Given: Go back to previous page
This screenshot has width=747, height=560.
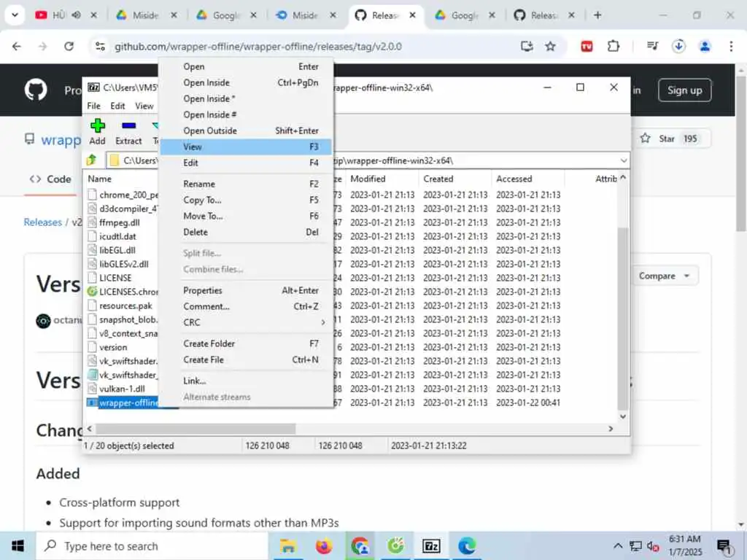Looking at the screenshot, I should (x=17, y=46).
